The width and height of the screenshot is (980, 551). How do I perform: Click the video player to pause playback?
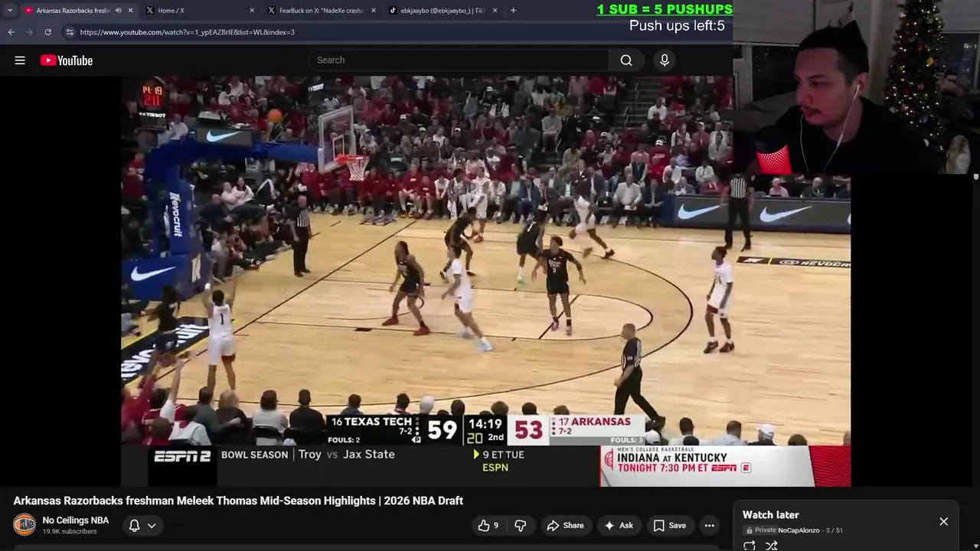pos(485,281)
